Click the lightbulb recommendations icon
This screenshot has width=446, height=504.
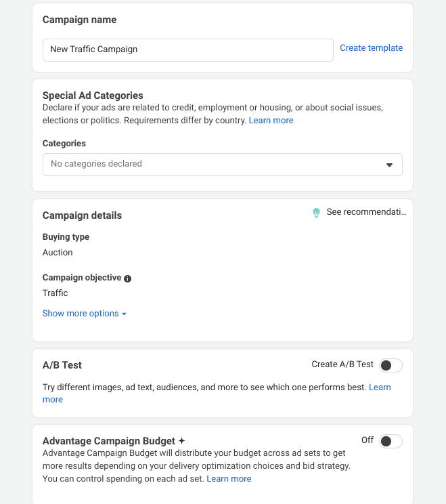(x=316, y=213)
